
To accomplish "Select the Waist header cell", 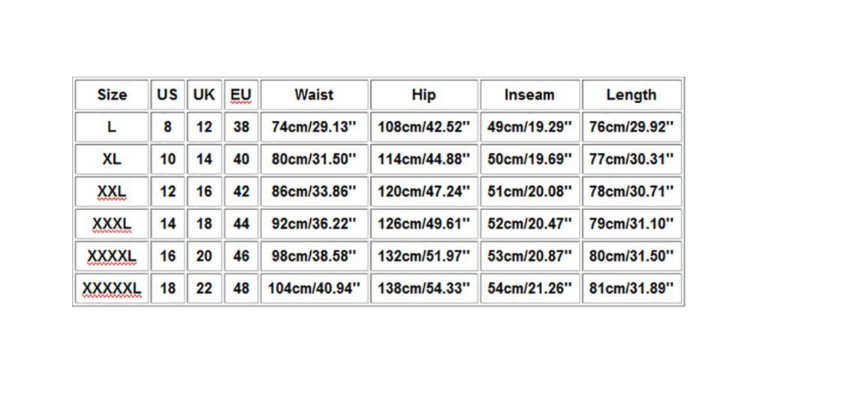I will pos(315,95).
